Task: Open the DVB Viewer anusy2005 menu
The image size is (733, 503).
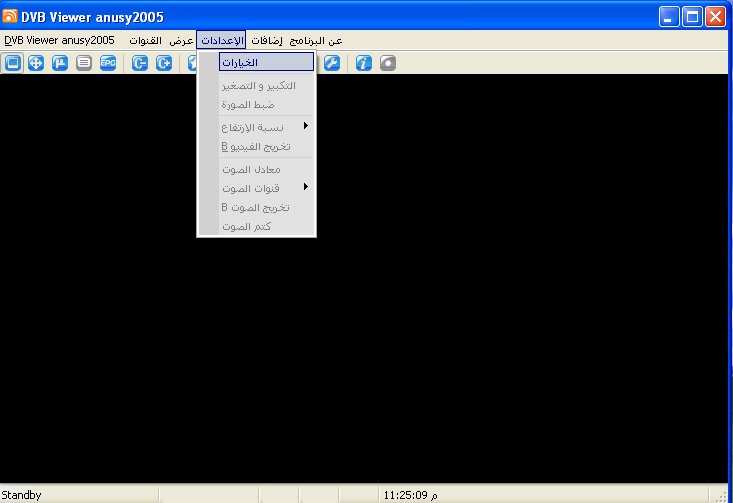Action: [x=59, y=40]
